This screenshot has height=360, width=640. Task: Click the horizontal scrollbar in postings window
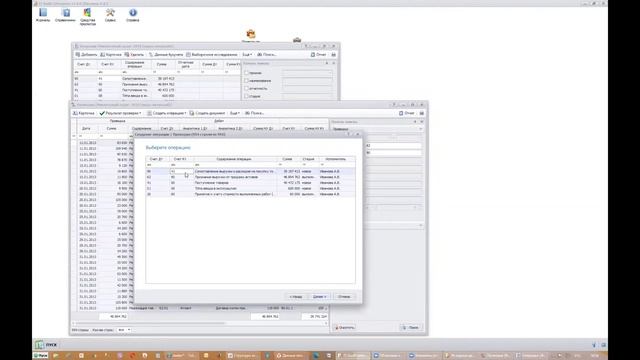[x=200, y=323]
